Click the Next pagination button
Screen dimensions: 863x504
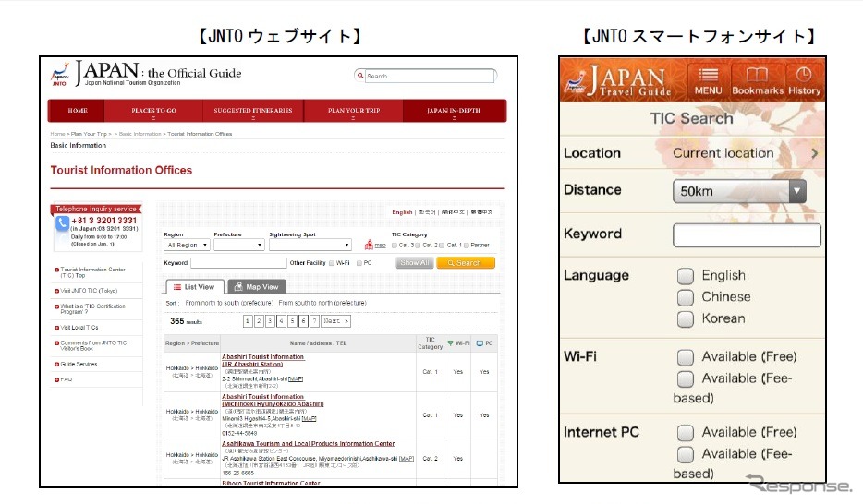[x=335, y=321]
